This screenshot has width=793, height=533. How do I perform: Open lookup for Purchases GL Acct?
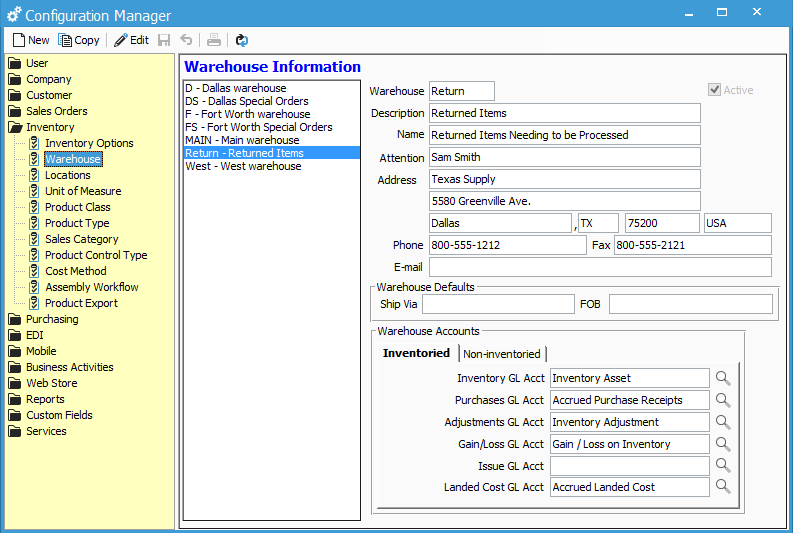click(x=723, y=400)
